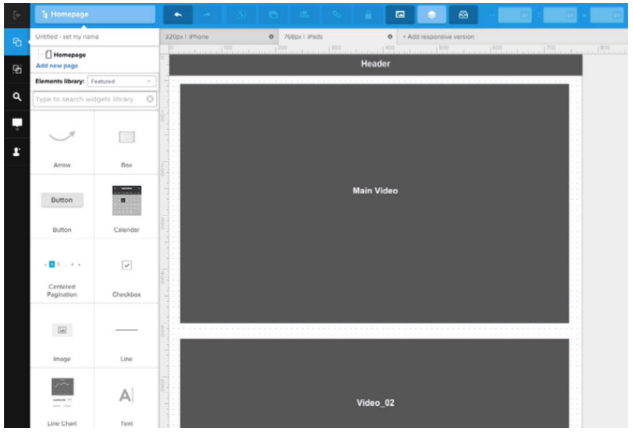Click the widgets library search field
Image resolution: width=633 pixels, height=432 pixels.
click(94, 99)
